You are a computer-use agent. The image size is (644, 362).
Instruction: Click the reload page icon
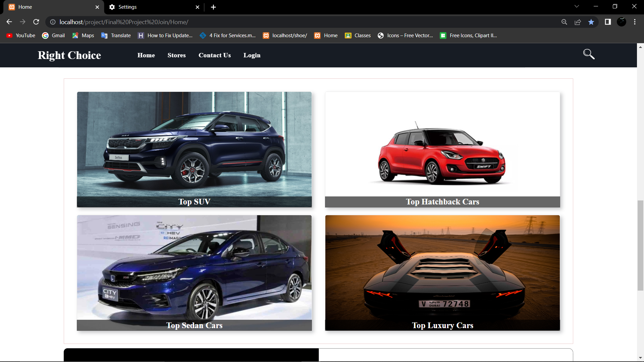pos(36,22)
